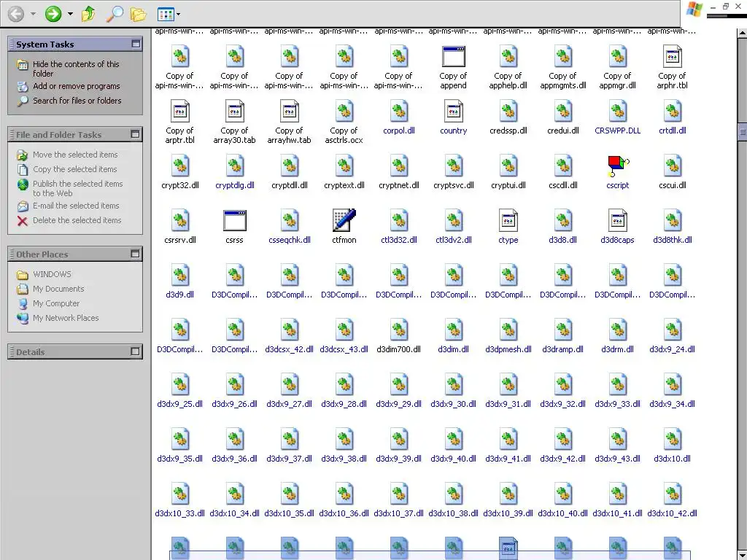Select the d3dx9_30.dll icon

pyautogui.click(x=454, y=384)
